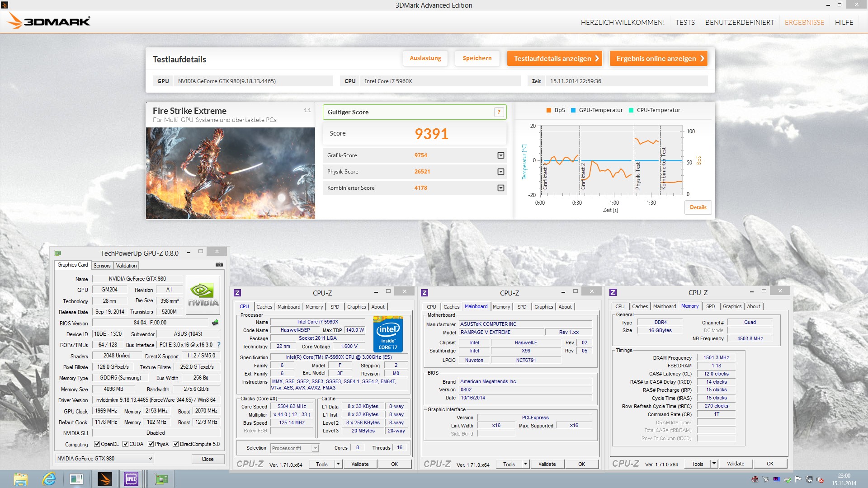The width and height of the screenshot is (868, 488).
Task: Open File Explorer from the taskbar
Action: point(21,479)
